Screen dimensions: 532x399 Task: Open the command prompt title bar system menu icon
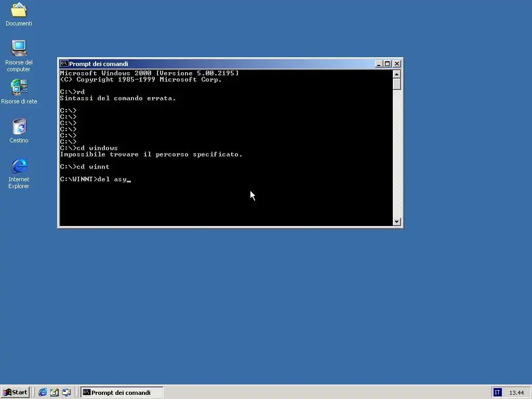point(64,63)
